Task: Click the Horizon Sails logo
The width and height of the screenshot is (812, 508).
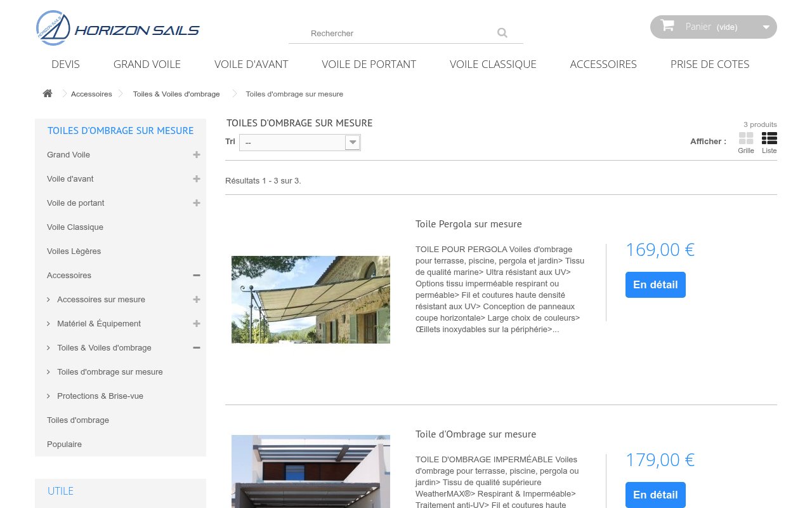Action: click(x=118, y=29)
